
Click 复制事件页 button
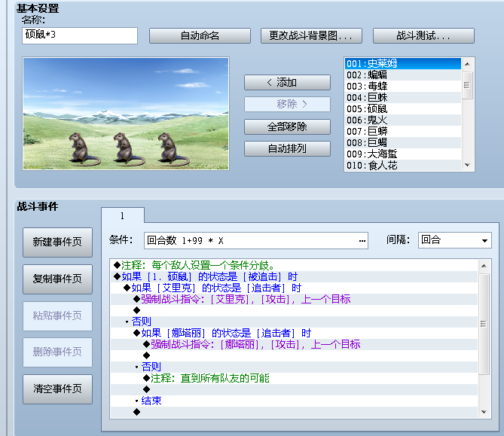click(57, 279)
